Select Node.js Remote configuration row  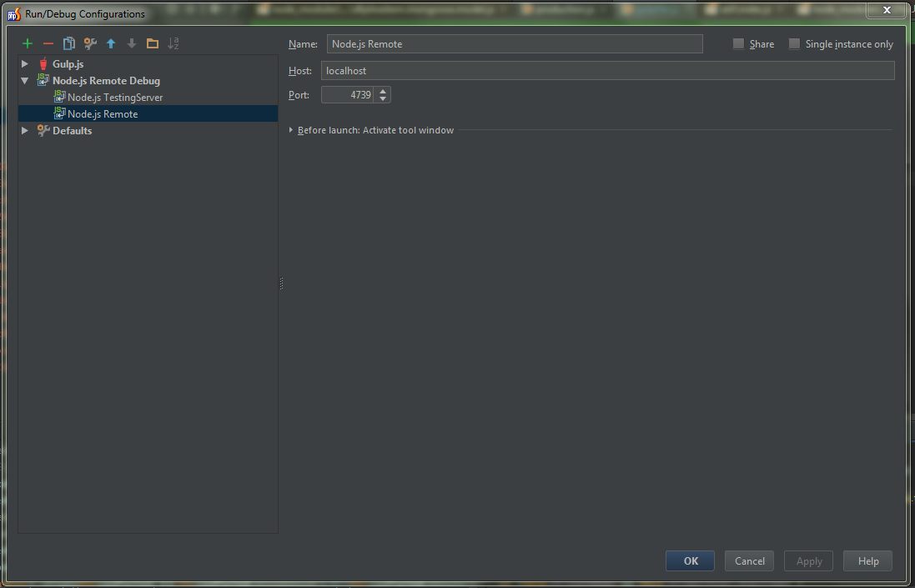point(148,113)
